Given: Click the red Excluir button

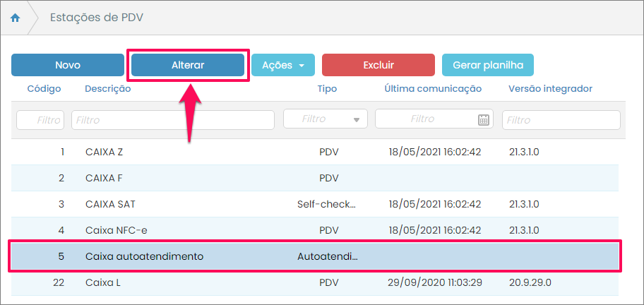Looking at the screenshot, I should [378, 65].
